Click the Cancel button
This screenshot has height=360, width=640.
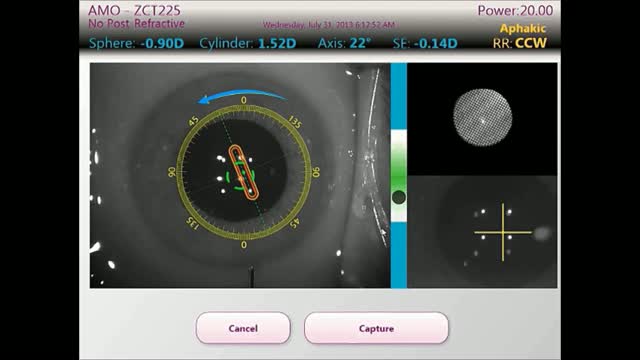243,328
